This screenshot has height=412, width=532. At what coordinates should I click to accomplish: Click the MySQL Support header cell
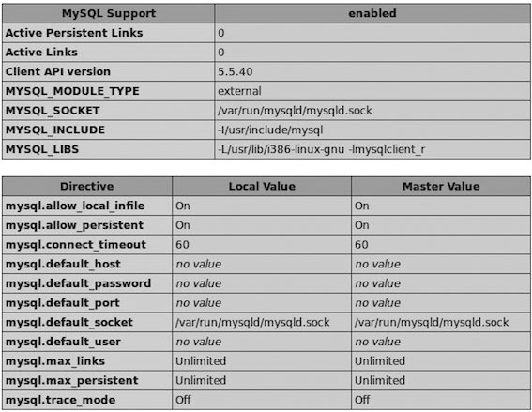(x=109, y=13)
